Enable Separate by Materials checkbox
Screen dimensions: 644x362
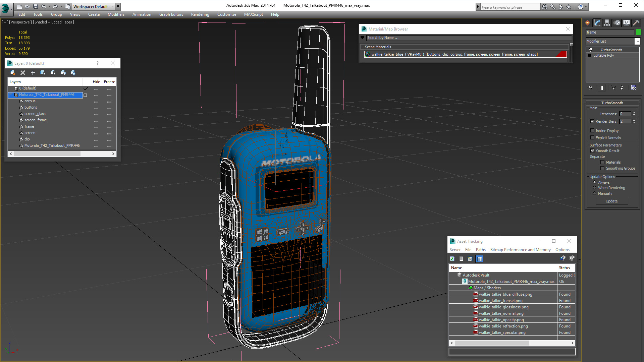pyautogui.click(x=603, y=162)
